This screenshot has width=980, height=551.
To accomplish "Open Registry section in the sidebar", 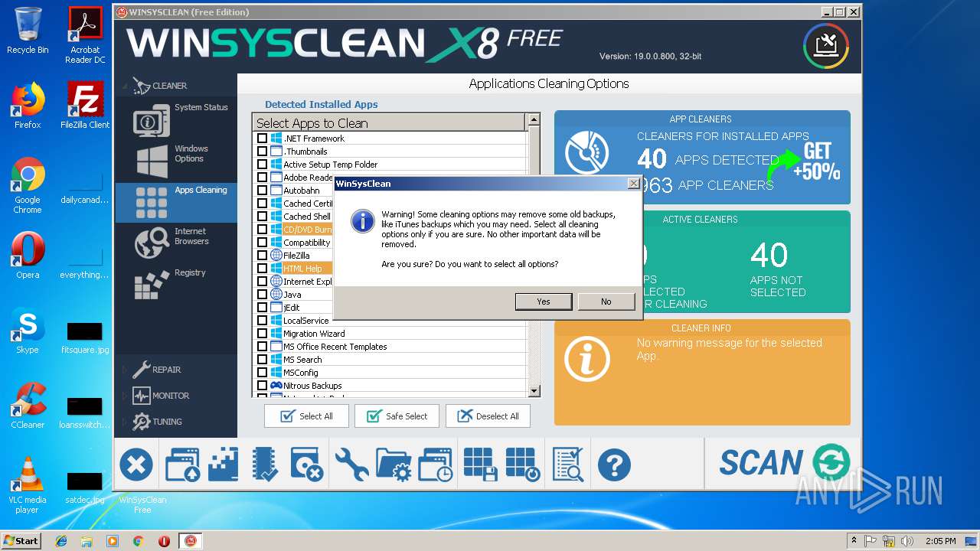I will click(x=176, y=283).
